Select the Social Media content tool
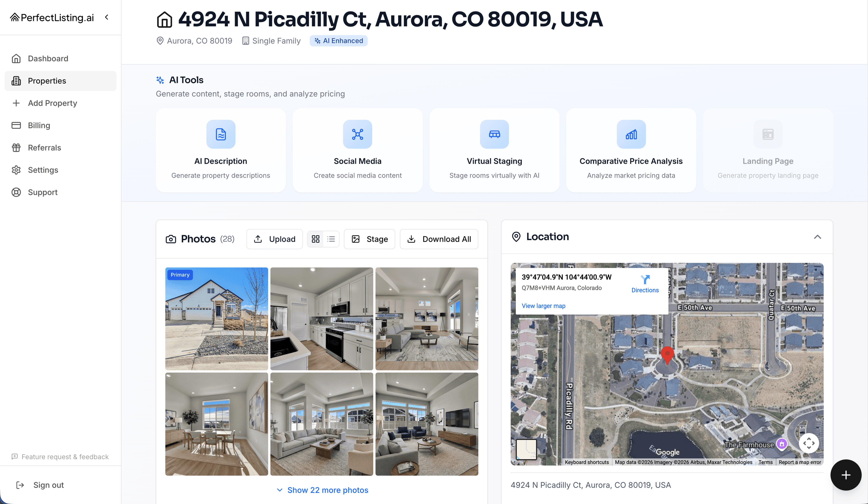This screenshot has height=504, width=868. 357,151
